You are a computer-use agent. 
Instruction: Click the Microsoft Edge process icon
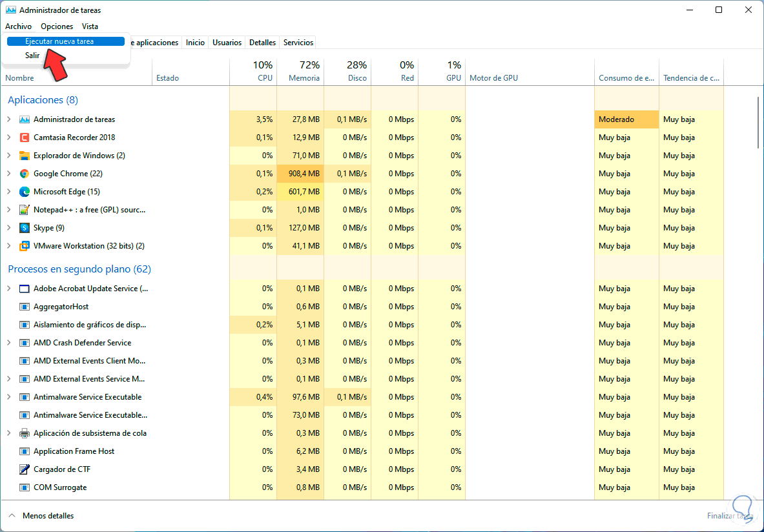pos(25,192)
